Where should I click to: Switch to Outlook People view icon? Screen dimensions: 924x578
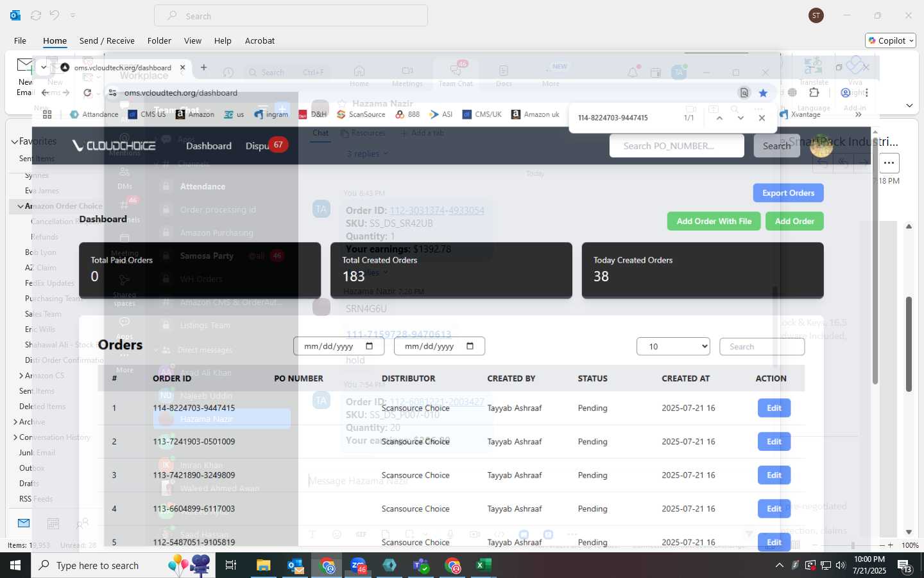point(82,523)
